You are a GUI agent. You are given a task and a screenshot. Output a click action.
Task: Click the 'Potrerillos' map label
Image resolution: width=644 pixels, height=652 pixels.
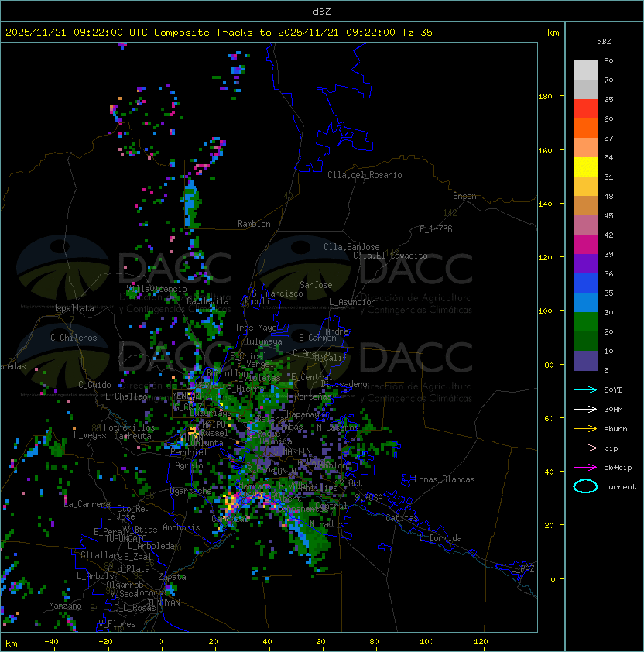click(129, 427)
